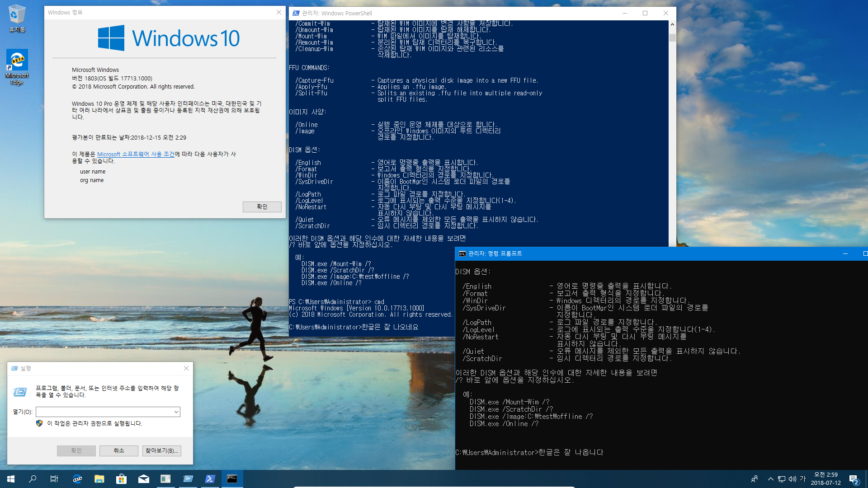The height and width of the screenshot is (488, 868).
Task: Open the Action Center notifications icon
Action: [854, 479]
